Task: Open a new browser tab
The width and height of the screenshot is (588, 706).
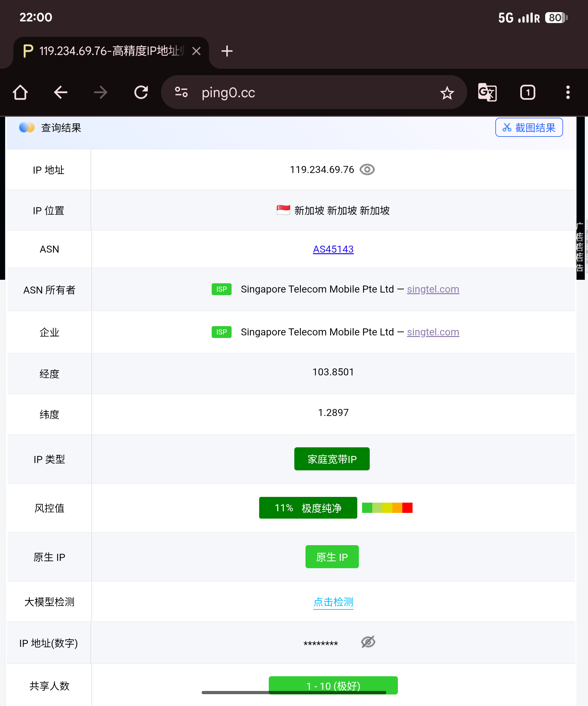Action: click(x=227, y=51)
